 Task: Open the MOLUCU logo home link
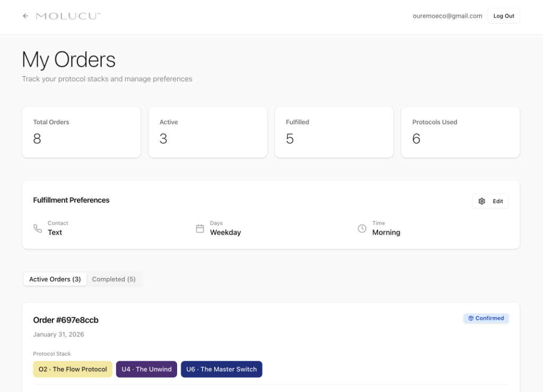pos(68,16)
